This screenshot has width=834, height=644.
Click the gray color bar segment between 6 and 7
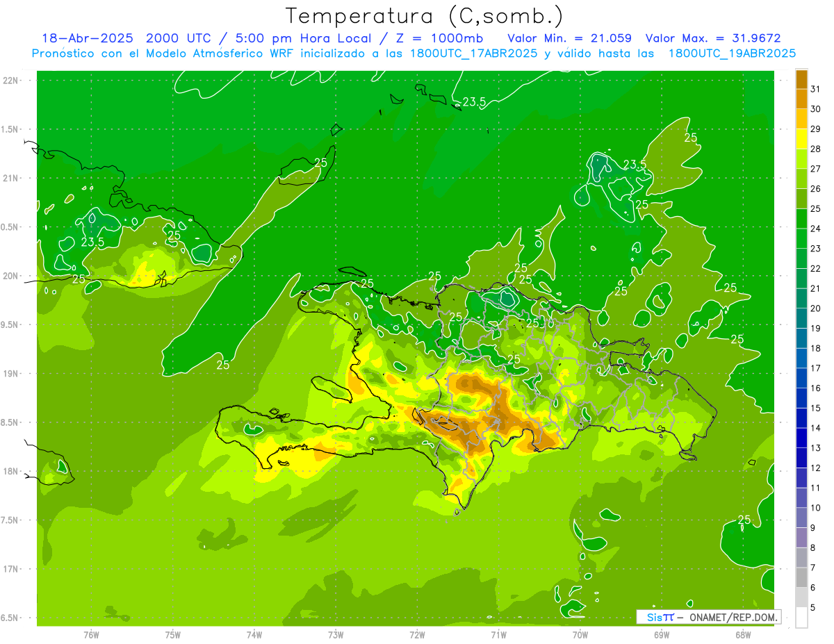[x=801, y=577]
